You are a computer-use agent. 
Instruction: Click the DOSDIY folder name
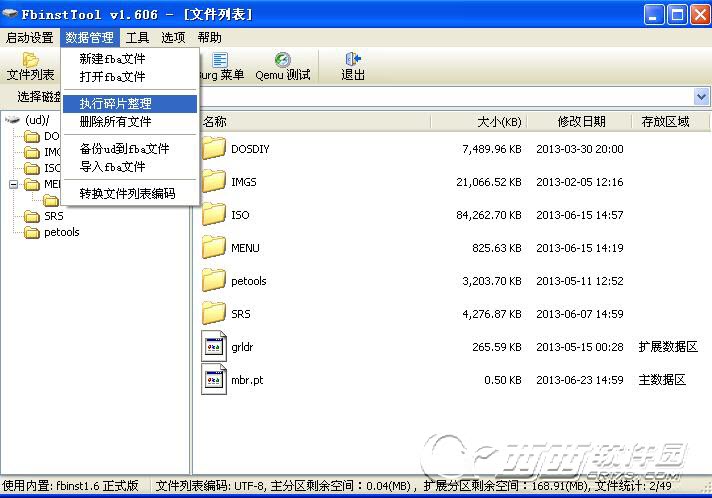pos(250,149)
